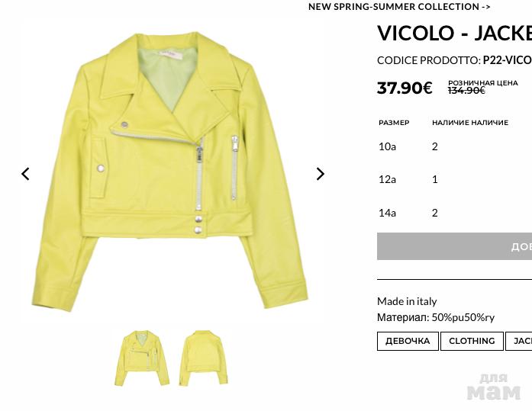Click the VICOLO - JACKE product title
The image size is (532, 411).
(454, 34)
